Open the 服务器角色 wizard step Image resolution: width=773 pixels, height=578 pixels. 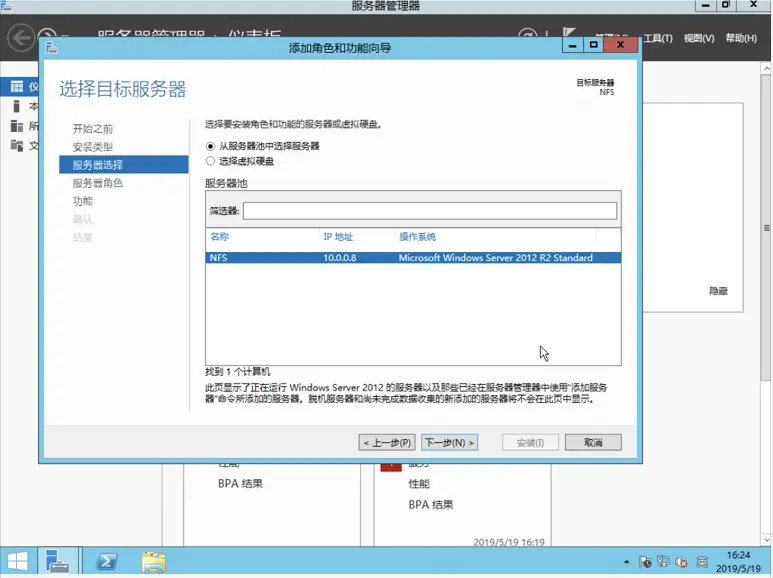pyautogui.click(x=98, y=183)
